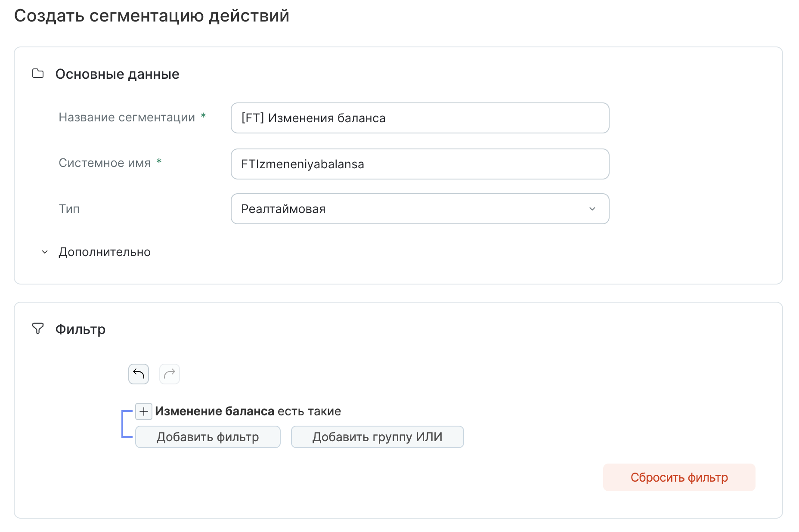Viewport: 799px width, 532px height.
Task: Click the есть такие condition text
Action: [309, 411]
